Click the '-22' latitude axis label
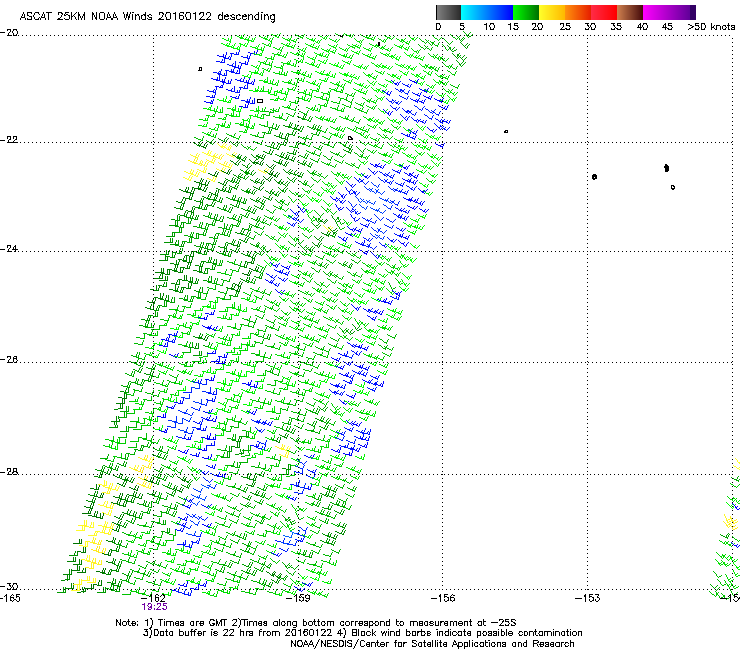The width and height of the screenshot is (740, 650). click(x=9, y=140)
